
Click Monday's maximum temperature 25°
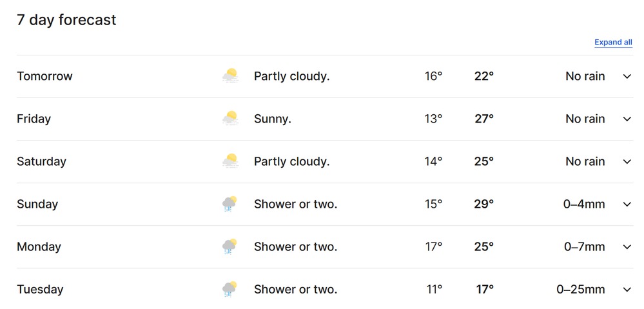[483, 246]
